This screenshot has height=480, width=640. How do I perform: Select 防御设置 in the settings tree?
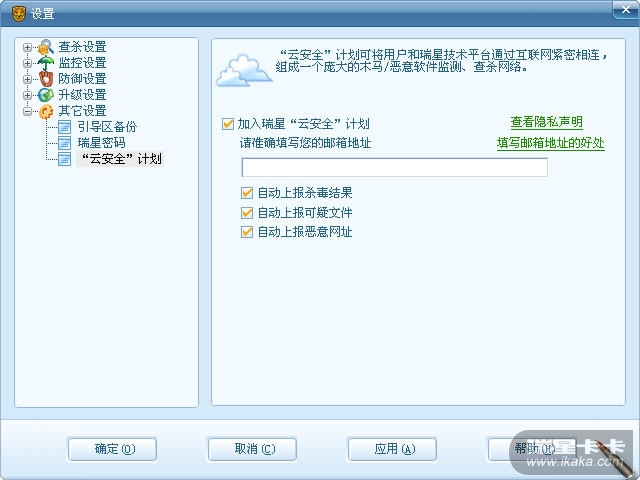click(x=82, y=79)
